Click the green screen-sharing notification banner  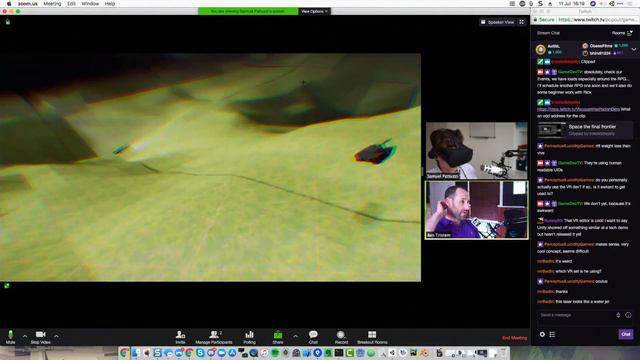click(x=248, y=11)
